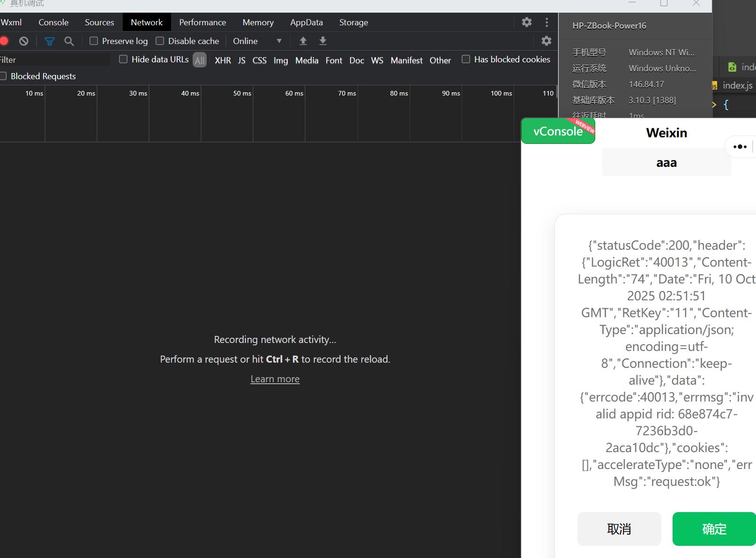Viewport: 756px width, 558px height.
Task: Open network search magnifier
Action: point(69,41)
